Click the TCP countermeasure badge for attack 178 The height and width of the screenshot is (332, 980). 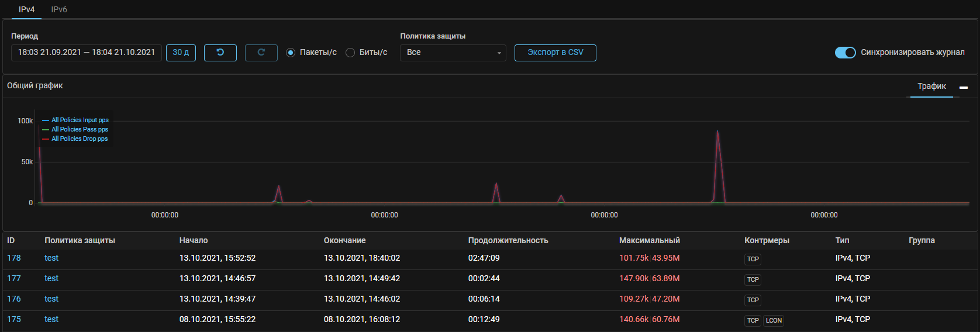tap(753, 259)
